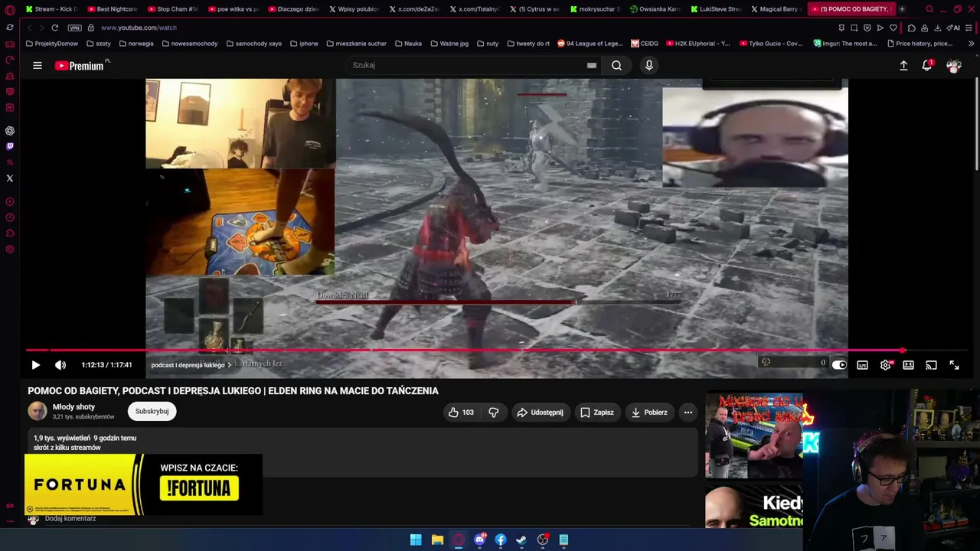Open the samochody xayo bookmarks folder
This screenshot has height=551, width=980.
point(254,44)
